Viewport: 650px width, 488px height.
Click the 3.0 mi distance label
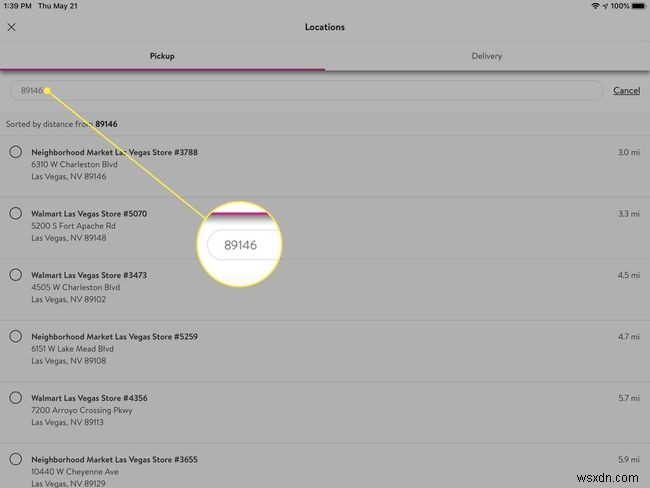click(629, 152)
